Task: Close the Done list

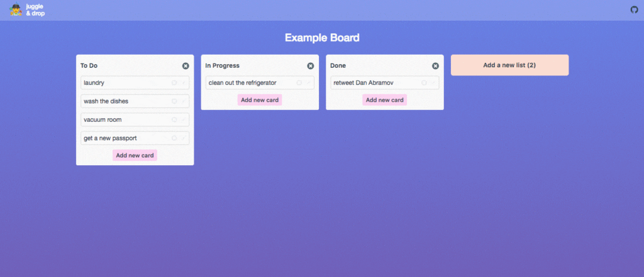Action: [435, 66]
